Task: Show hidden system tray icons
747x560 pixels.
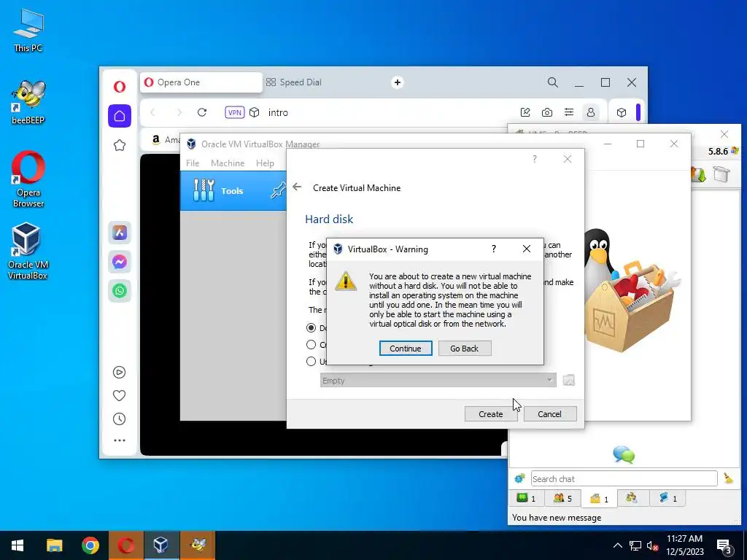Action: click(x=617, y=545)
